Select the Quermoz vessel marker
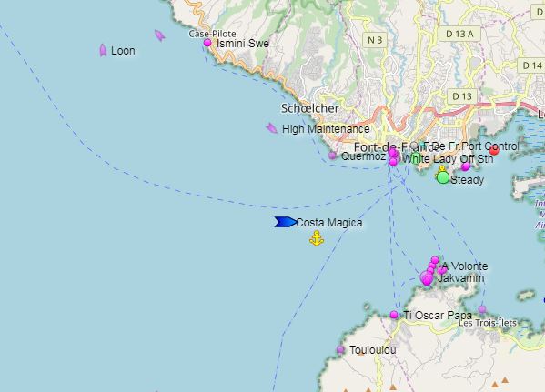 (x=332, y=156)
